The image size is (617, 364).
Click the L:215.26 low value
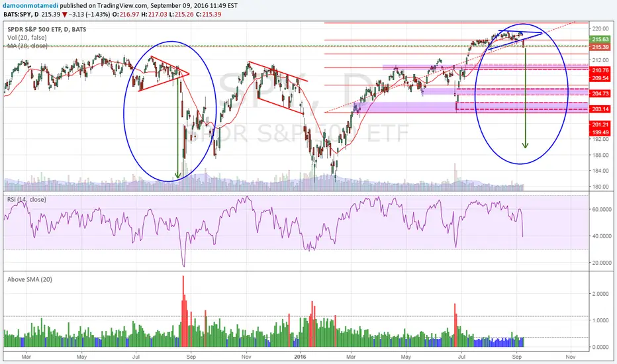point(182,14)
